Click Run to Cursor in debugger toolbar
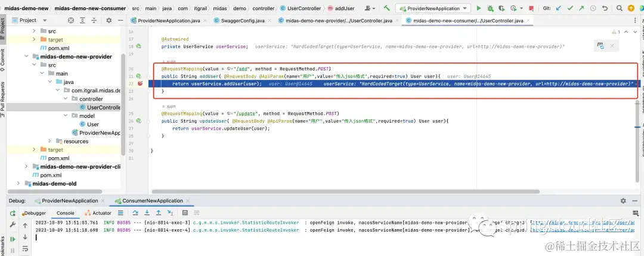644x256 pixels. click(x=170, y=213)
